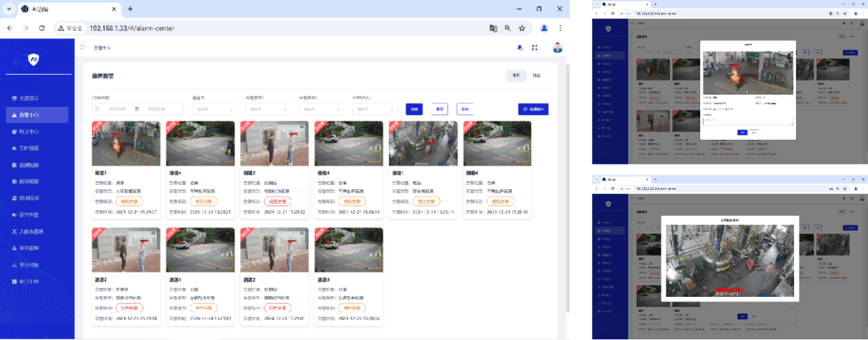Viewport: 868px width, 340px height.
Task: Click the translate page icon in the address bar
Action: click(493, 28)
